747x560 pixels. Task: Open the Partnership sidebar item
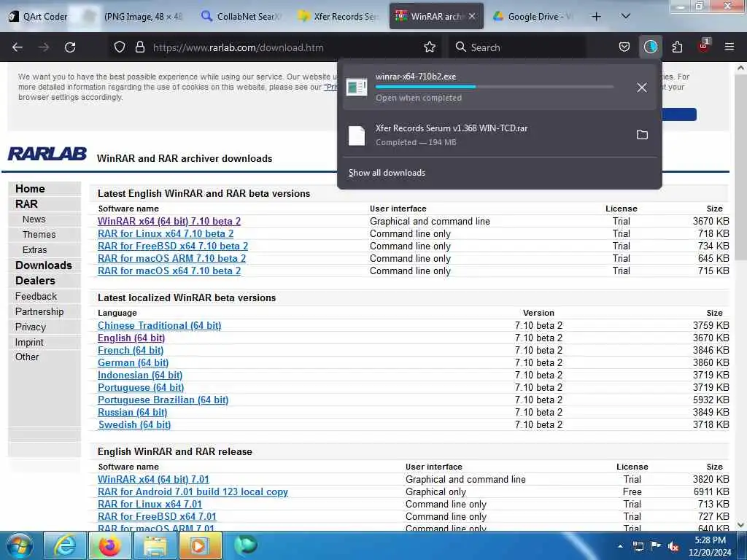click(39, 311)
